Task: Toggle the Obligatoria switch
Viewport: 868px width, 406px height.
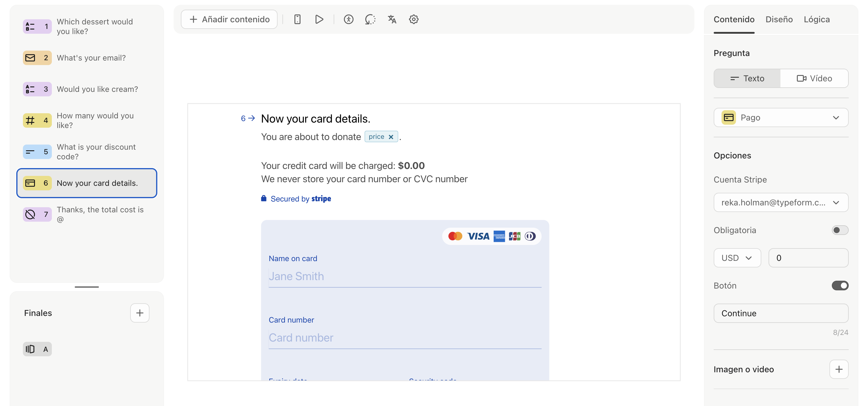Action: [839, 230]
